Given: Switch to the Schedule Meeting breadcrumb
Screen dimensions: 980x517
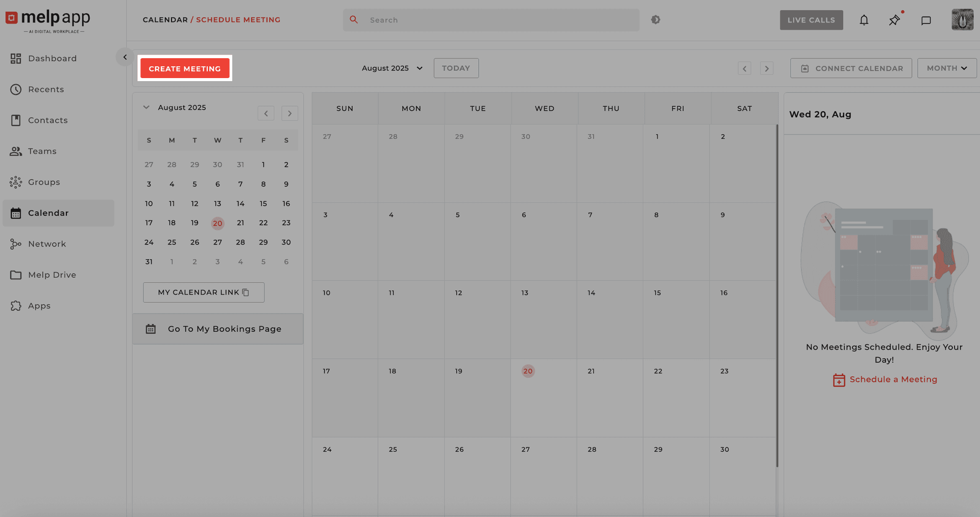Looking at the screenshot, I should click(238, 19).
